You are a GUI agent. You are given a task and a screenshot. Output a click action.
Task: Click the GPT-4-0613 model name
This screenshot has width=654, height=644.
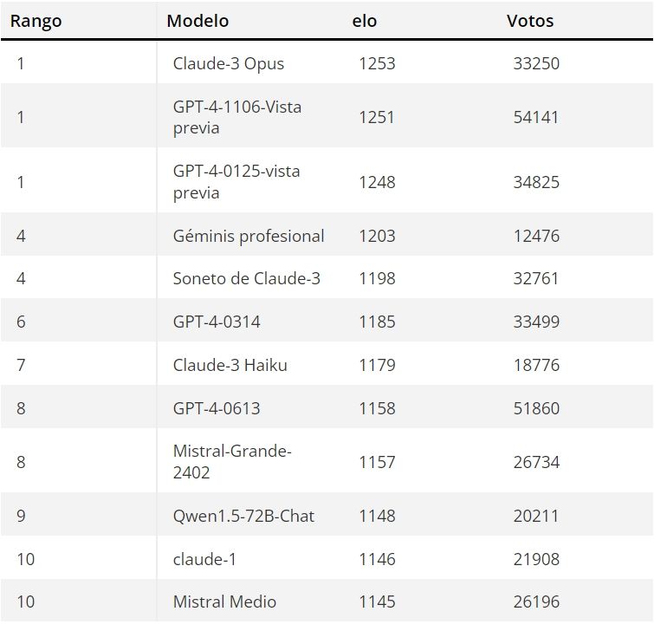click(217, 408)
